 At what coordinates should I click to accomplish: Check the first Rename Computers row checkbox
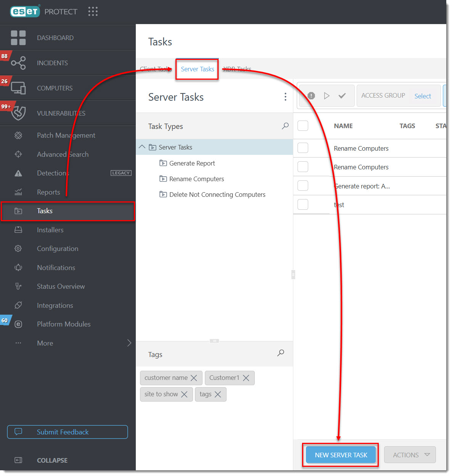pyautogui.click(x=303, y=148)
